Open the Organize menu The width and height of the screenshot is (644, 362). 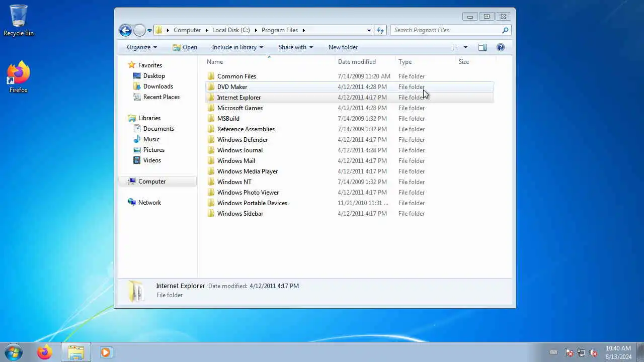click(x=142, y=47)
